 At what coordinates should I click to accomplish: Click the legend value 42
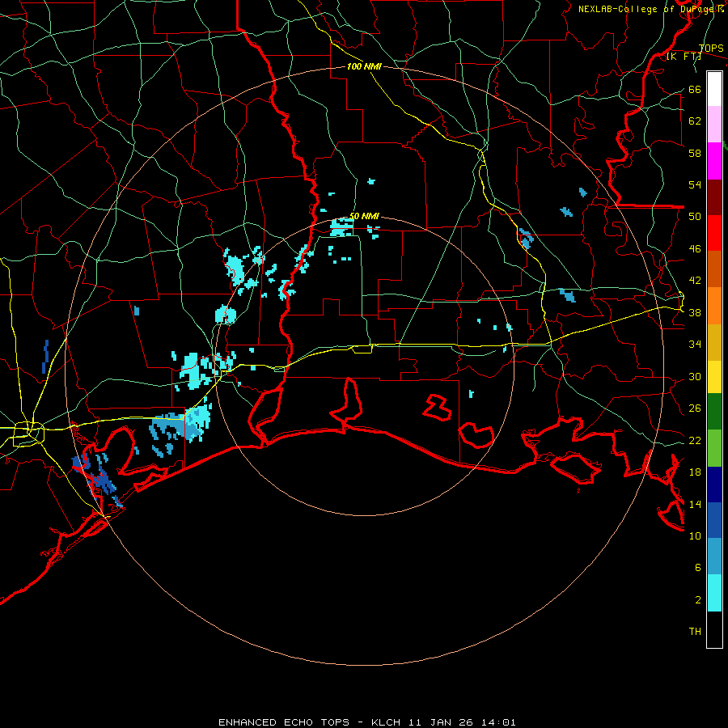pos(695,280)
